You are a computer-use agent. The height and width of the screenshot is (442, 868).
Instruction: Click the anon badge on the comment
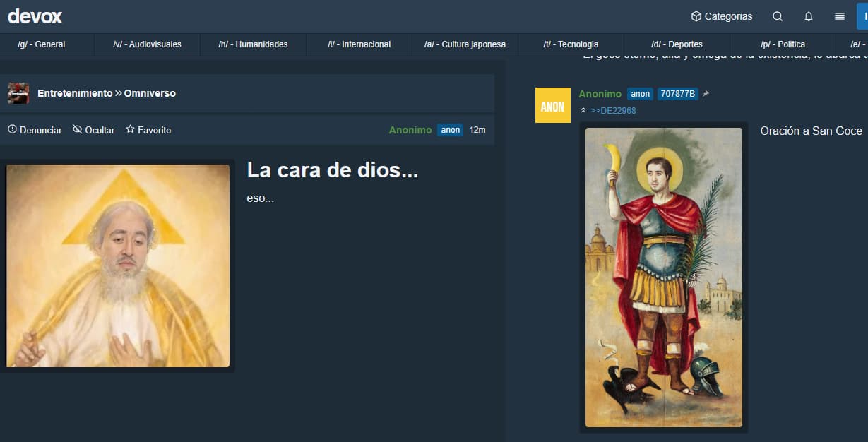click(x=641, y=94)
